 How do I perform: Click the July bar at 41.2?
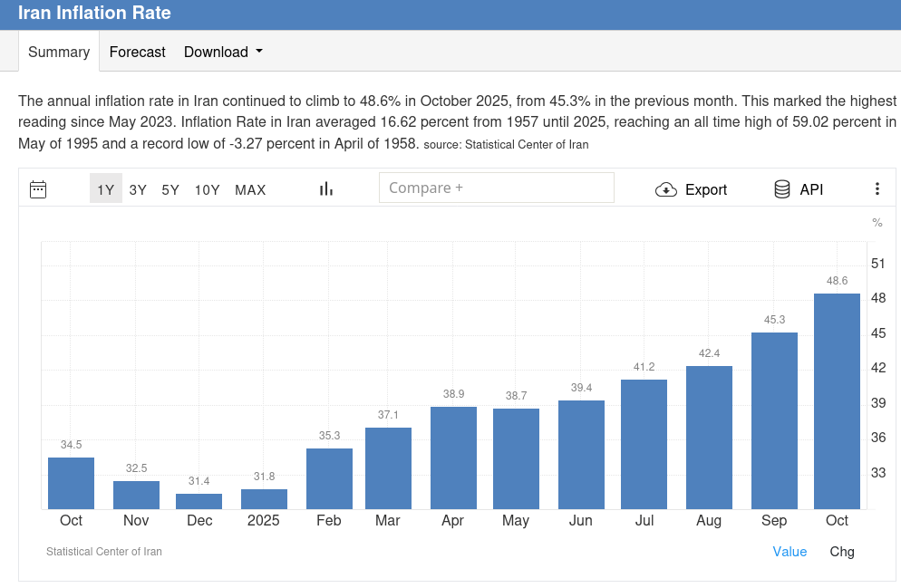click(x=644, y=445)
